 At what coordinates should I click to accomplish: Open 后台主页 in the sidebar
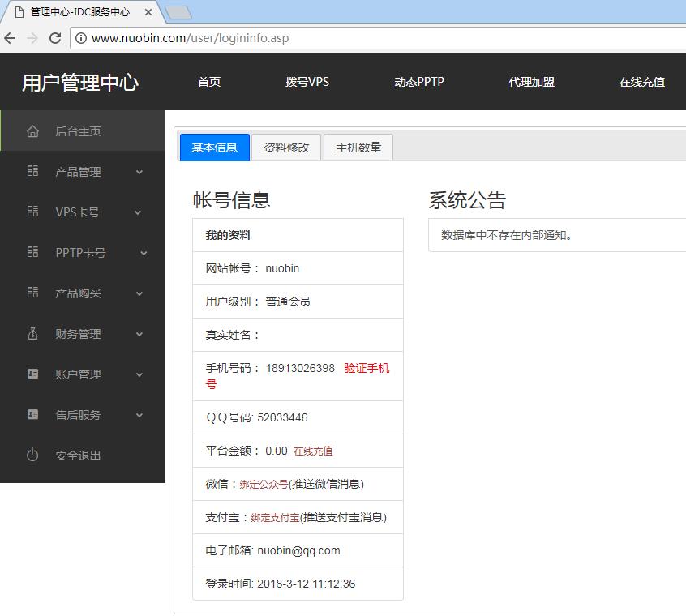[83, 131]
